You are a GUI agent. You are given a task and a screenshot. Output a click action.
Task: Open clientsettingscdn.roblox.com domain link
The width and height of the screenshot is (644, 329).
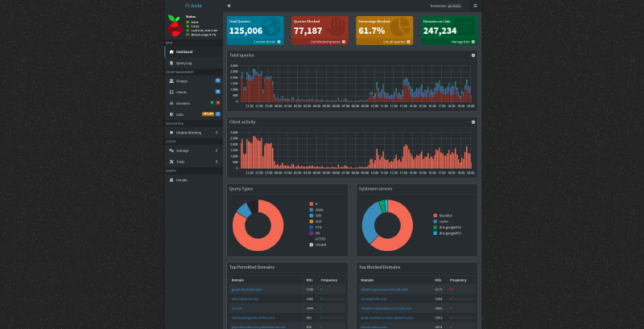tap(253, 318)
